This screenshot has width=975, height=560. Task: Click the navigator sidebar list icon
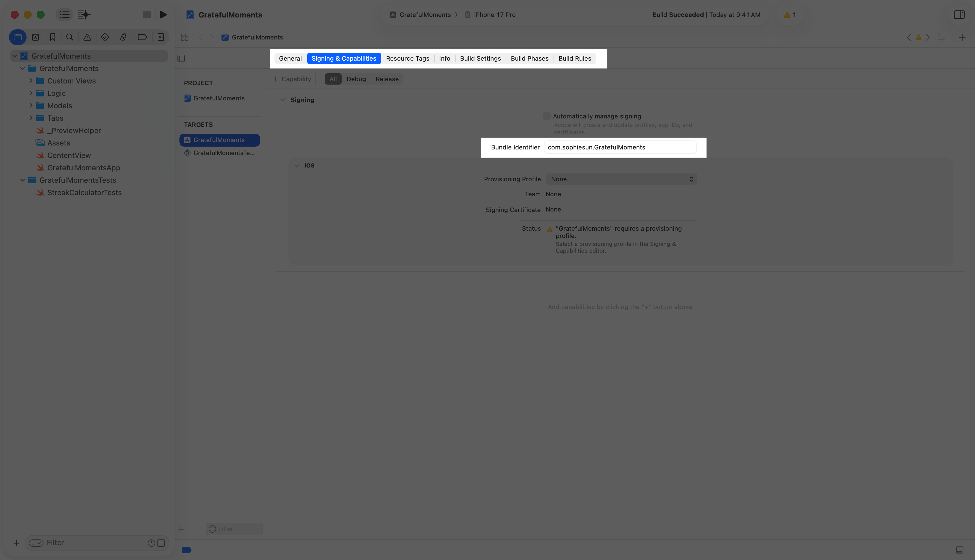[x=65, y=15]
